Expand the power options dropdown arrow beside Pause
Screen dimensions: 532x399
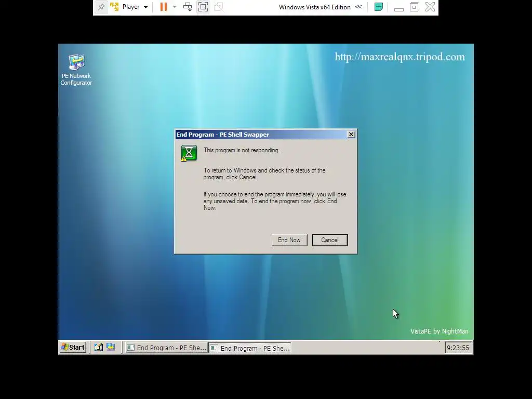175,7
